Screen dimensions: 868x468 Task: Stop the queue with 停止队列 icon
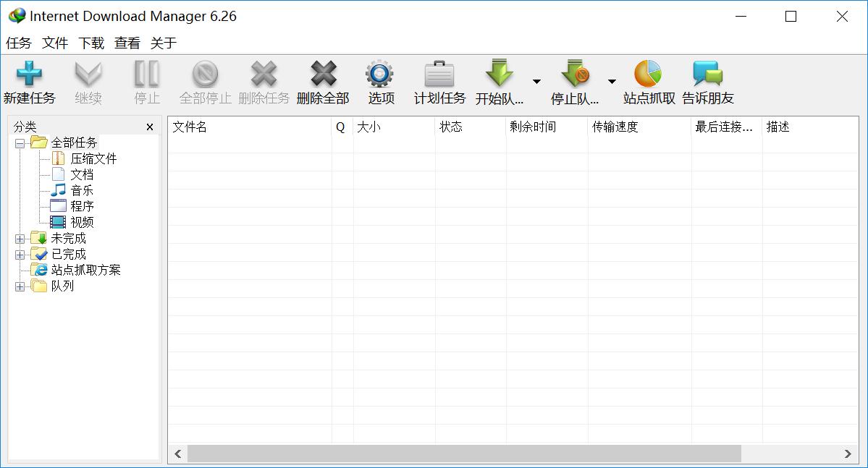coord(575,75)
